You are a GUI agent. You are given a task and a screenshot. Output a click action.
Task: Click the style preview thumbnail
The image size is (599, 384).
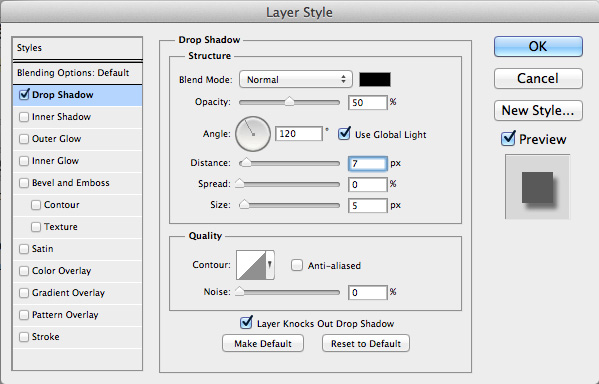tap(537, 187)
